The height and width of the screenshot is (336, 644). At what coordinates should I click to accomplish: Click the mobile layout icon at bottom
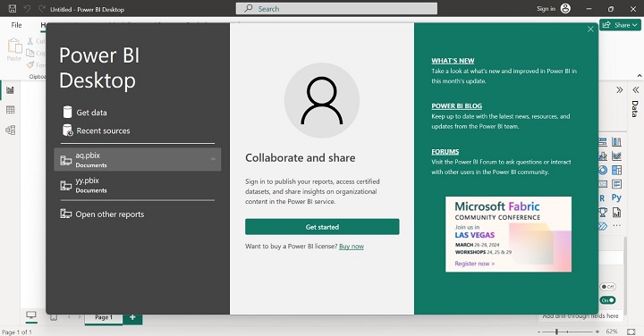[x=54, y=317]
